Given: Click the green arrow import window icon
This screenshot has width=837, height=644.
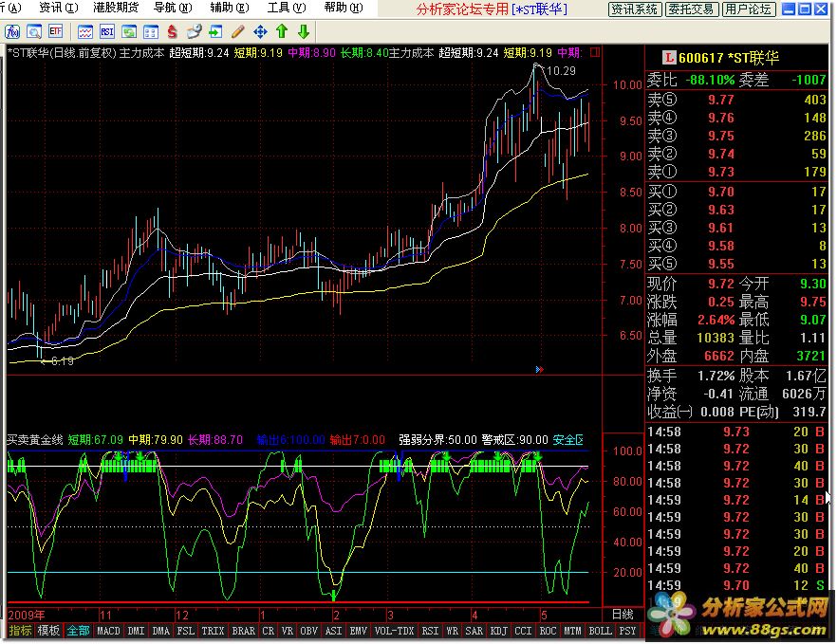Looking at the screenshot, I should [215, 32].
